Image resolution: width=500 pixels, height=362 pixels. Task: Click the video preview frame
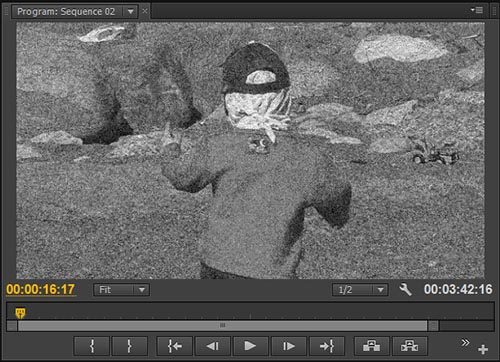pos(250,151)
